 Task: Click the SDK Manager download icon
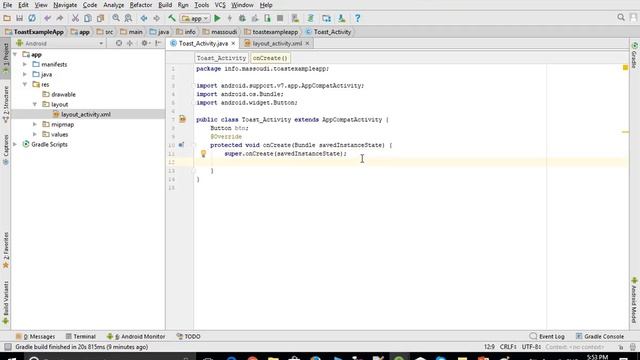pyautogui.click(x=342, y=18)
